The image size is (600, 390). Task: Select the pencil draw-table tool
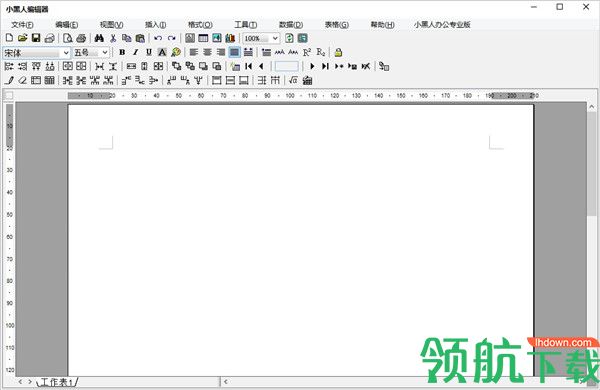(x=9, y=80)
